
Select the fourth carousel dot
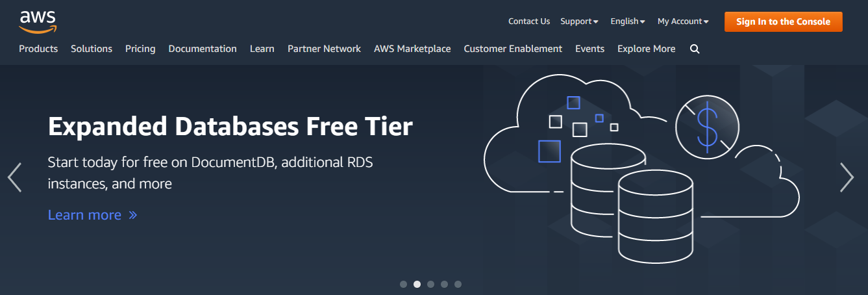coord(444,284)
